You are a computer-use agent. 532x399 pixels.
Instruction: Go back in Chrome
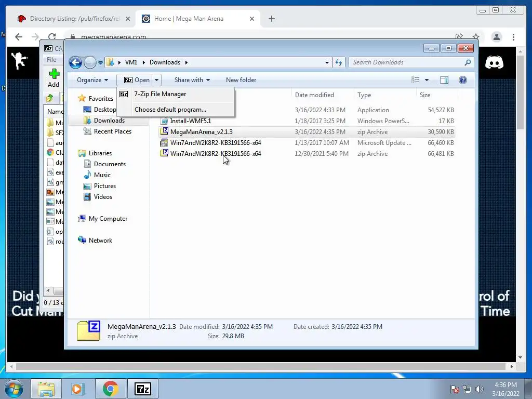point(19,37)
